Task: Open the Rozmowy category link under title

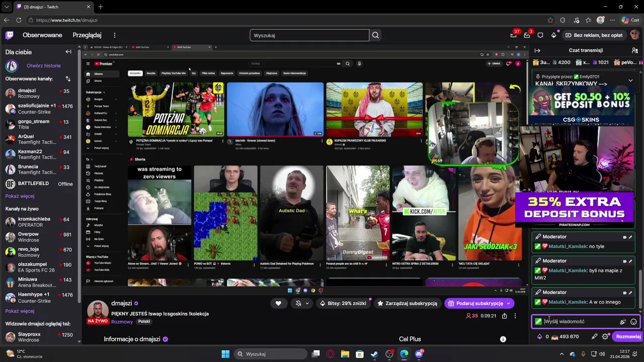Action: pos(122,322)
